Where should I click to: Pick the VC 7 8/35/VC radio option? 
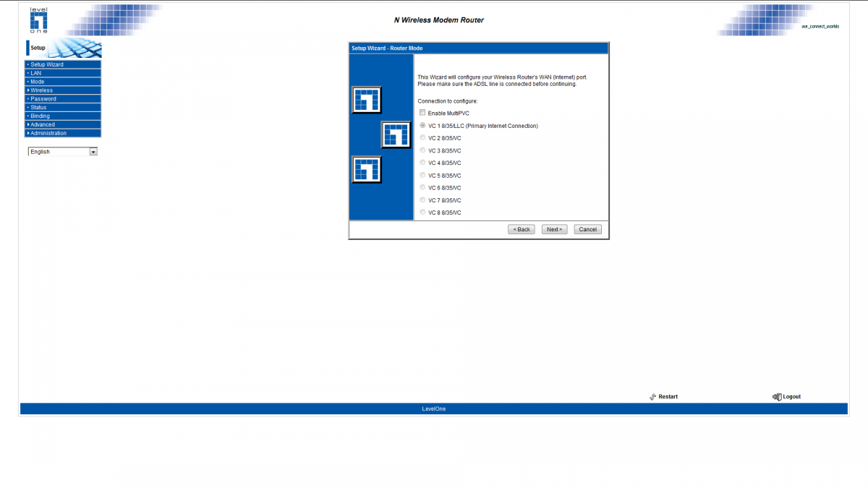click(422, 200)
